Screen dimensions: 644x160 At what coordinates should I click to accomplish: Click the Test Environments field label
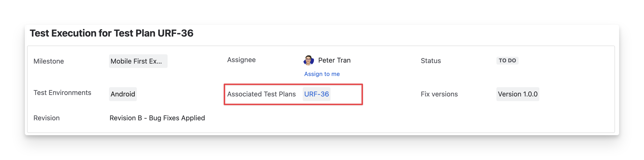[x=62, y=93]
